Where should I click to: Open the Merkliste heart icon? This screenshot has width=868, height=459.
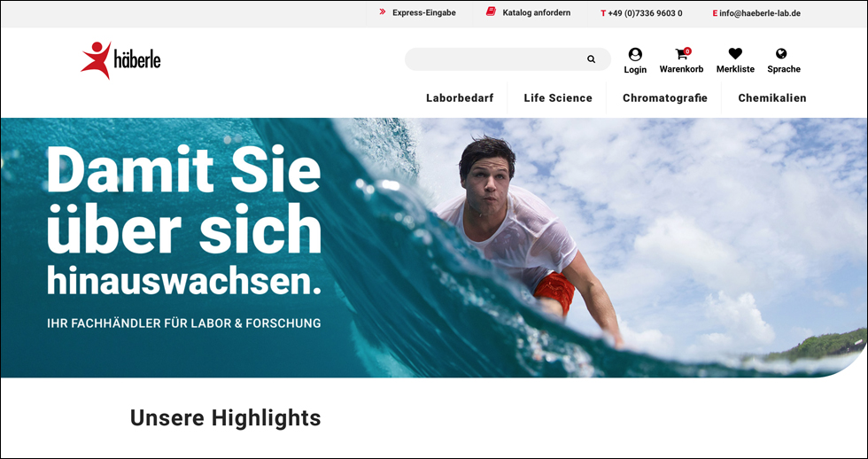click(735, 54)
